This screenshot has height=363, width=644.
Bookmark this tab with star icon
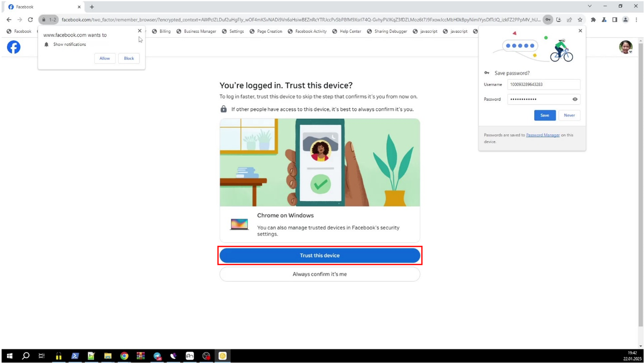coord(580,20)
